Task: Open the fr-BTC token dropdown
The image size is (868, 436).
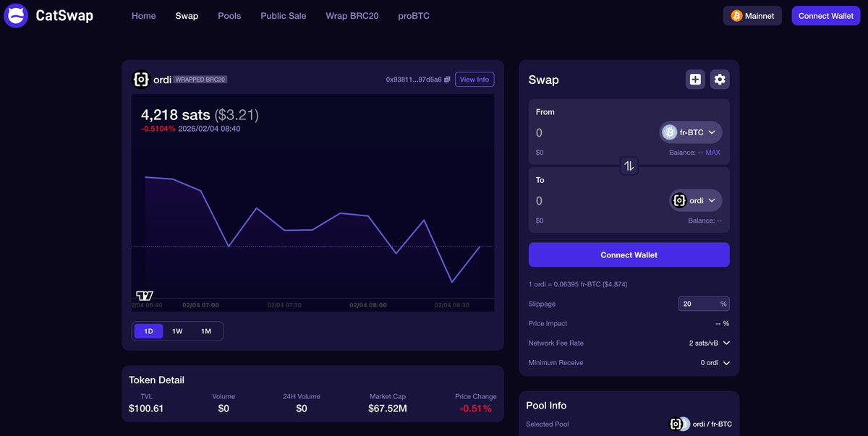Action: (691, 132)
